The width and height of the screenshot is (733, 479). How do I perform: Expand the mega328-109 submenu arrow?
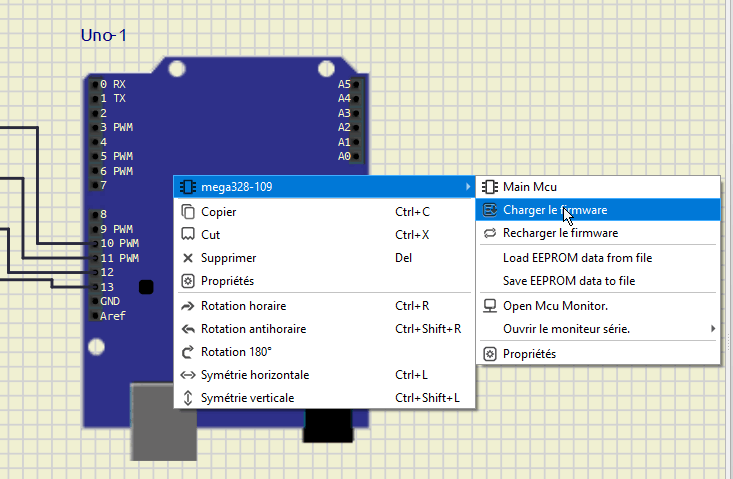[x=467, y=187]
